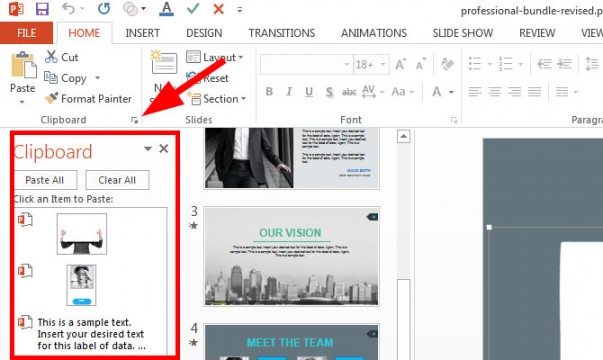
Task: Toggle Strikethrough abc
Action: [349, 92]
